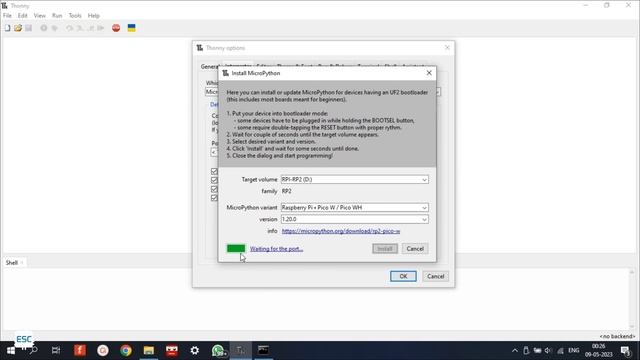Click the Step over toolbar icon

69,28
